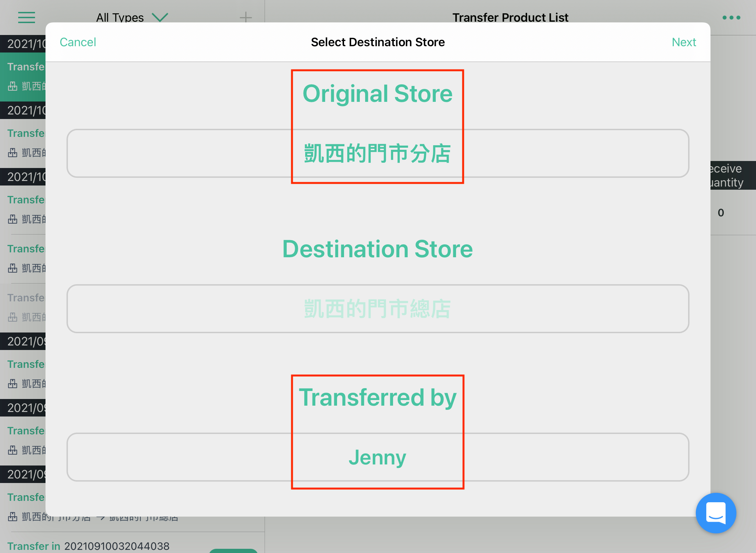The height and width of the screenshot is (553, 756).
Task: Open the support chat bubble
Action: click(x=716, y=513)
